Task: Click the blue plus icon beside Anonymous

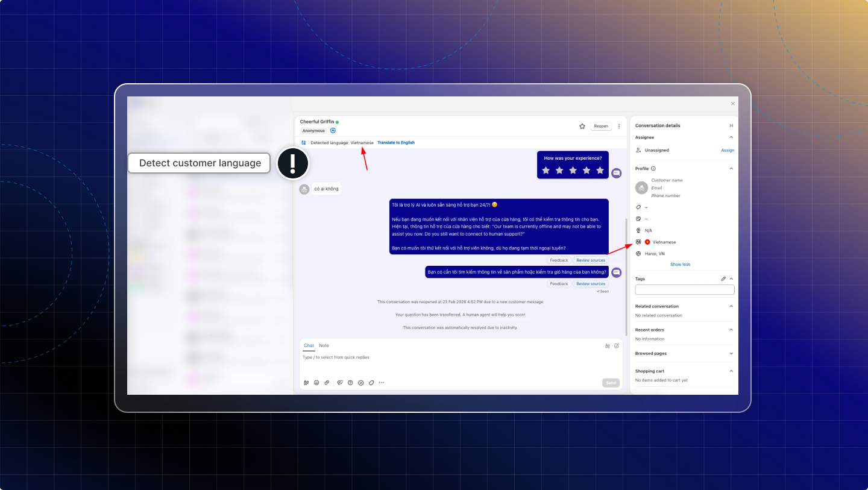Action: [x=333, y=131]
